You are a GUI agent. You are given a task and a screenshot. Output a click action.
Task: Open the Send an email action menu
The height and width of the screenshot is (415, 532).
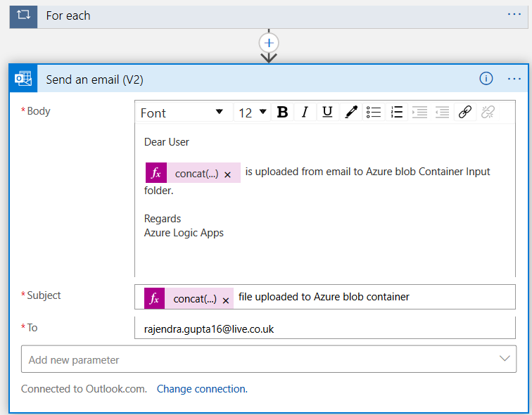(514, 79)
